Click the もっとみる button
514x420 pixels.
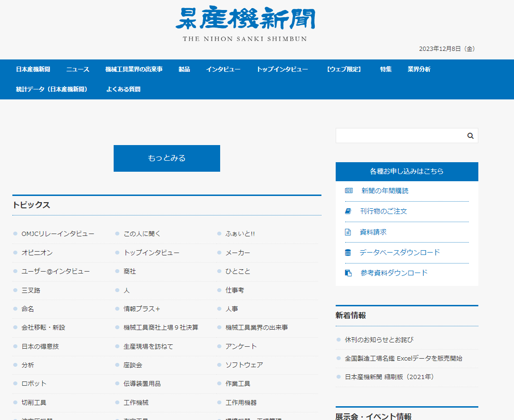click(x=166, y=158)
